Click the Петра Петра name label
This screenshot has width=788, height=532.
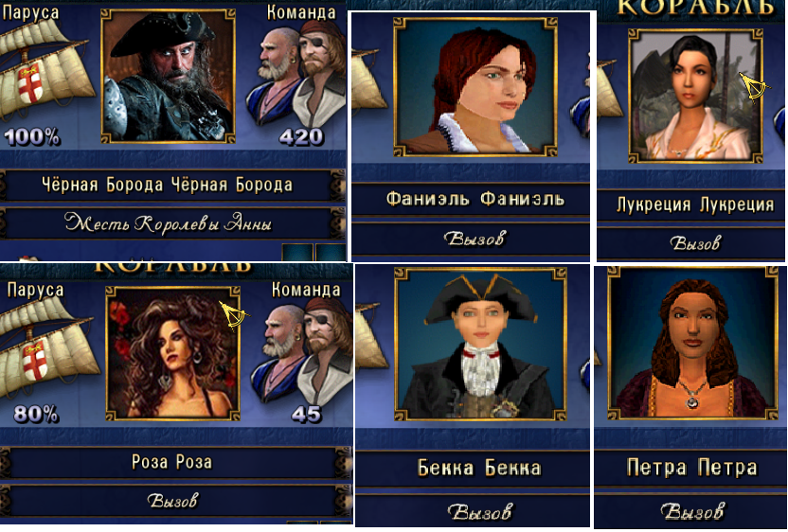[691, 468]
